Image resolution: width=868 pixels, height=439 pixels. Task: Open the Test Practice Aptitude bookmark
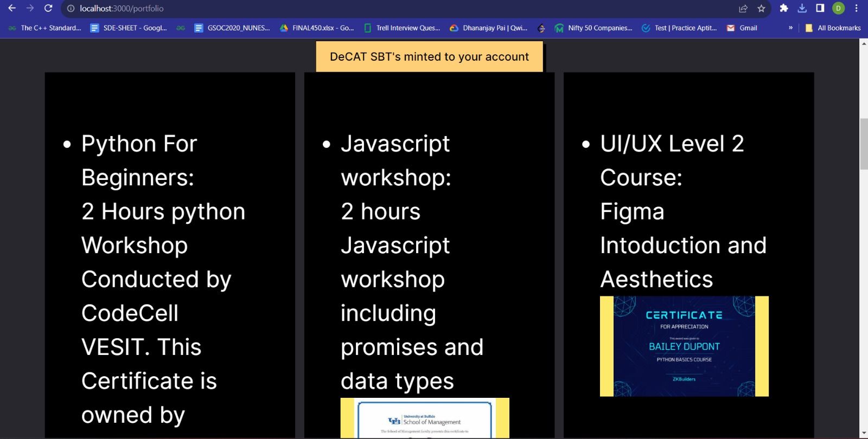click(679, 28)
